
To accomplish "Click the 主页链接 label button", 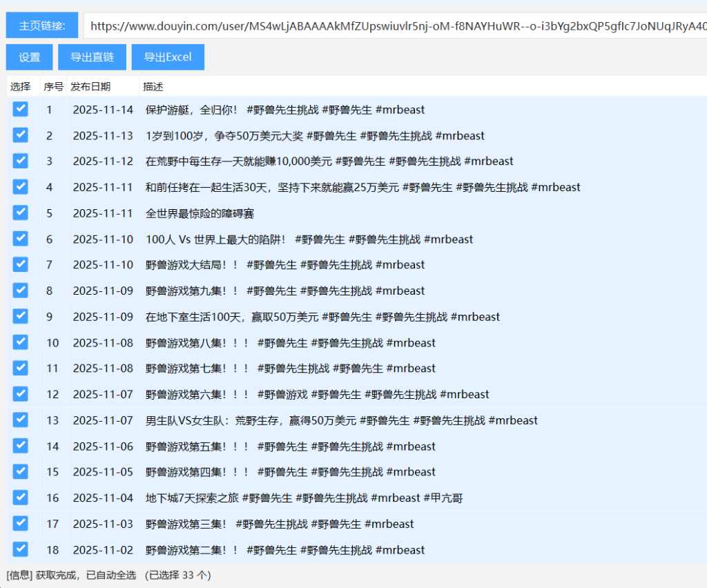I will pyautogui.click(x=42, y=26).
